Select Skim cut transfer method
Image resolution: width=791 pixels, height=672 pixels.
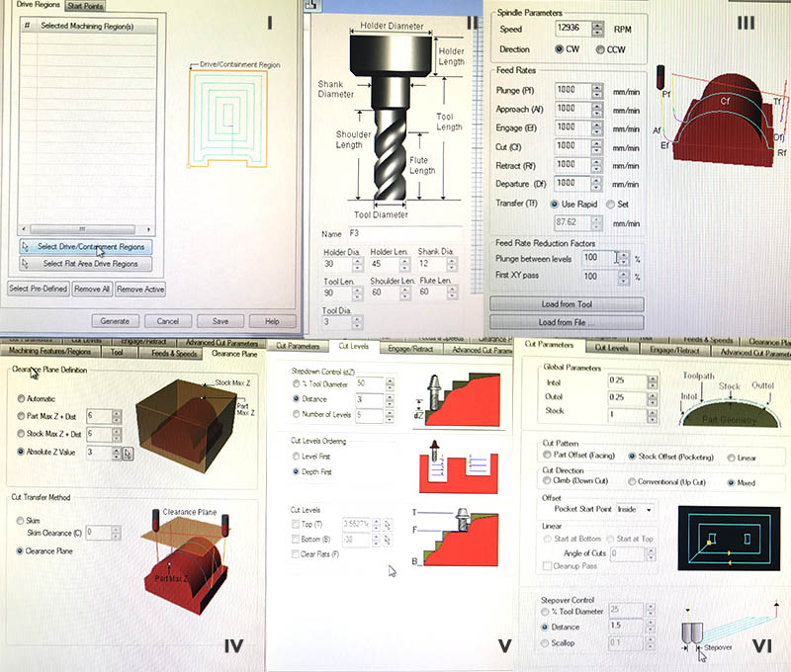[20, 520]
